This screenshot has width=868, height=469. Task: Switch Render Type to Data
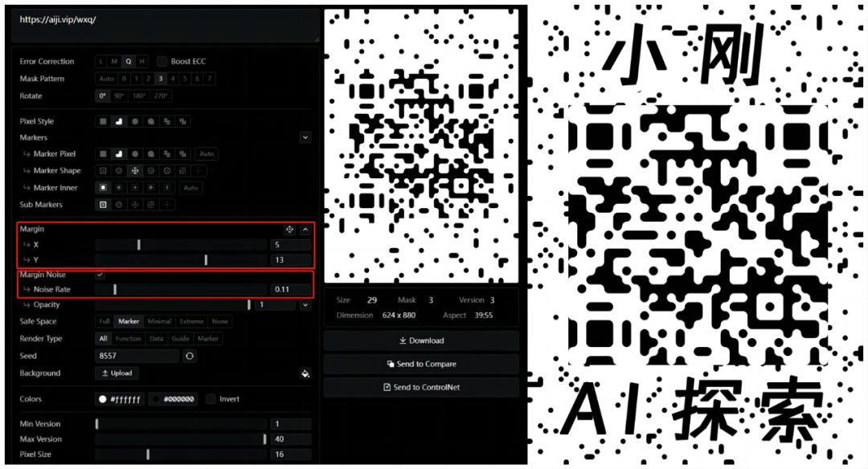pos(157,338)
